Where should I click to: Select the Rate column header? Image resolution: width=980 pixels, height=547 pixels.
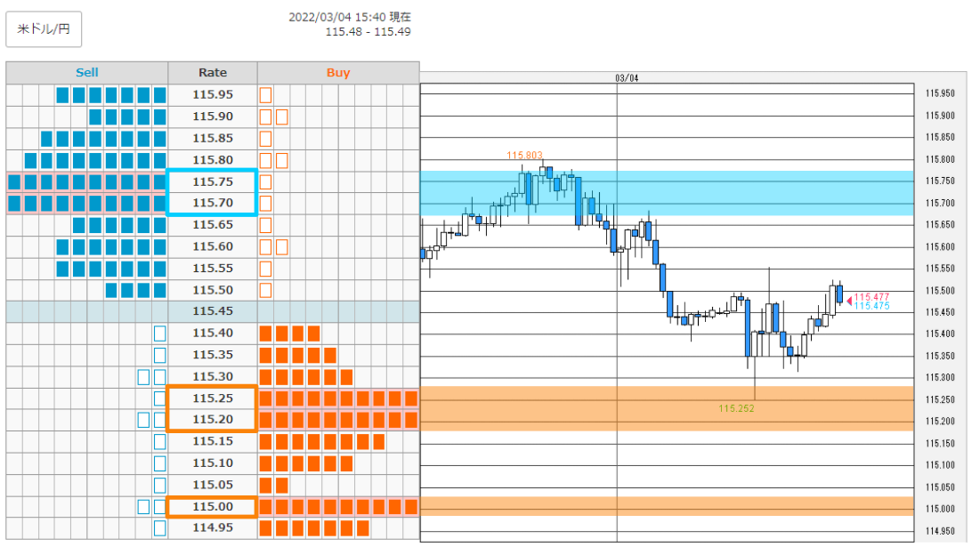click(x=213, y=72)
